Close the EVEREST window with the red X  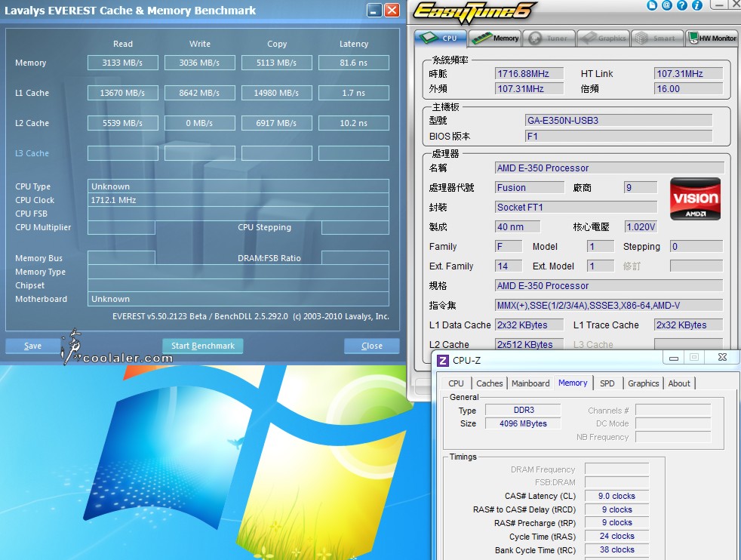392,10
